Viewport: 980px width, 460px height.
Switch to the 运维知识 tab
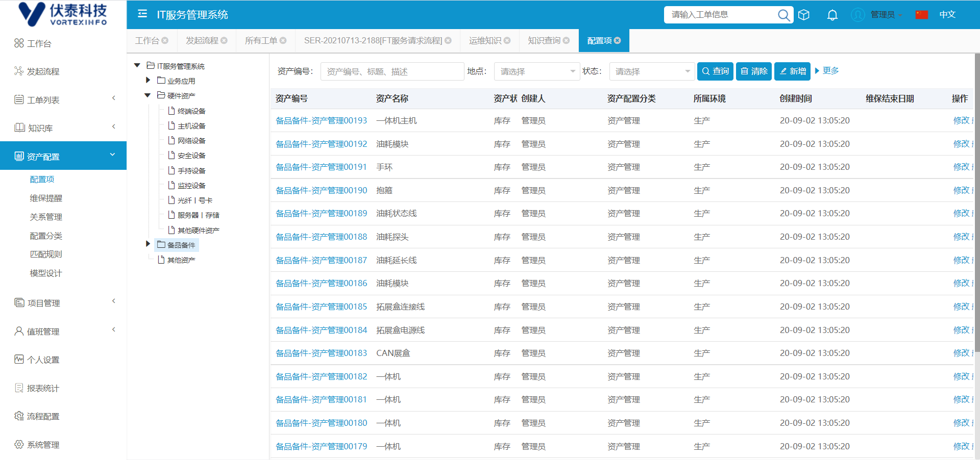(x=485, y=40)
